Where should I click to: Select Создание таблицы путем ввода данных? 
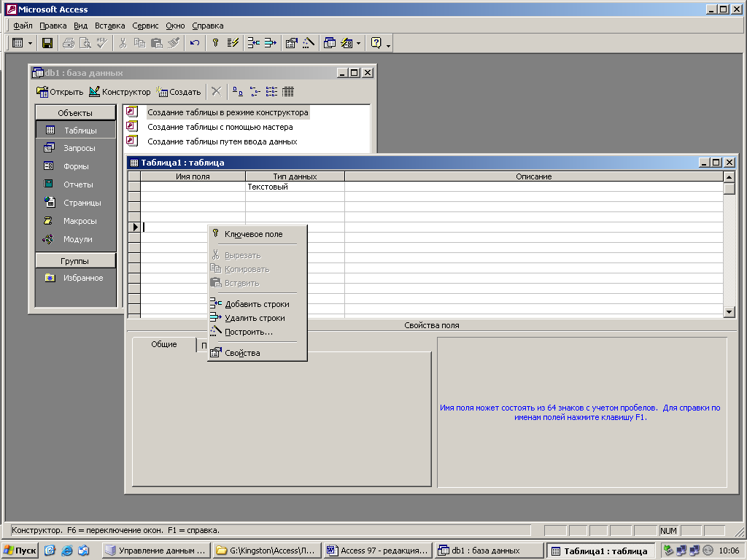point(222,141)
